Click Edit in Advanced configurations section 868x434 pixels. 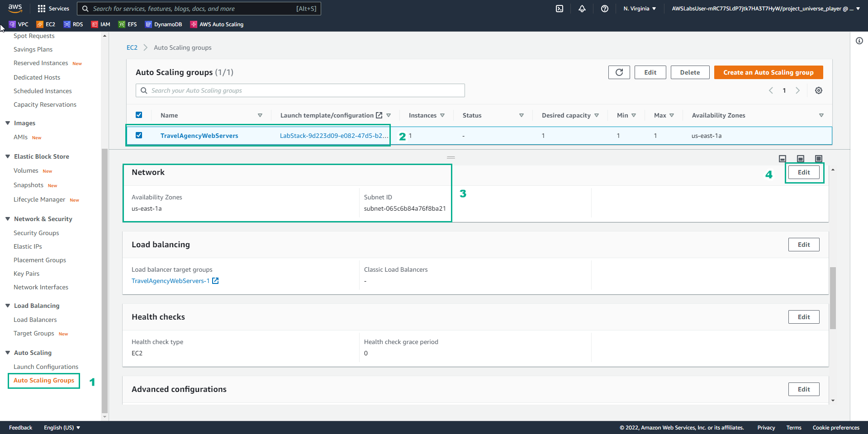[x=804, y=389]
